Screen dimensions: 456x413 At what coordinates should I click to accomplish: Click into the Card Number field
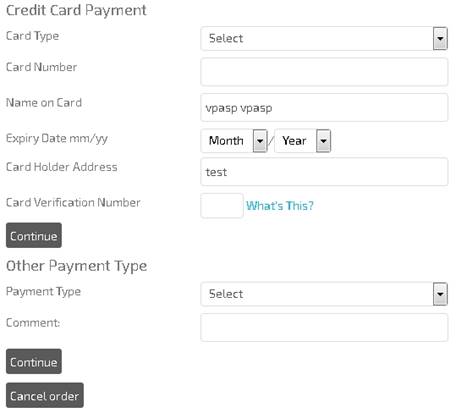(x=324, y=72)
